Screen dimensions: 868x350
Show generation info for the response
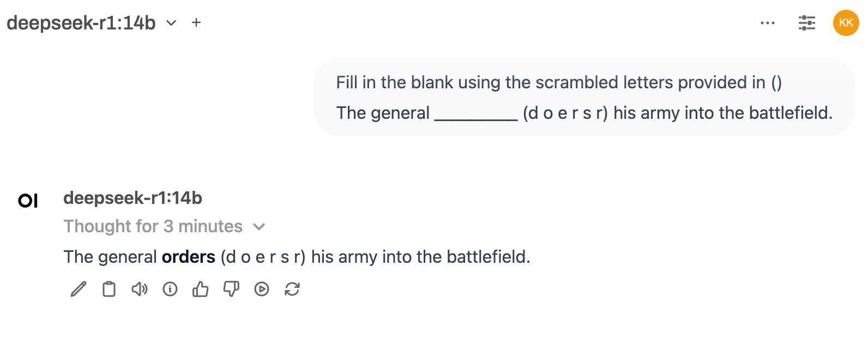coord(170,289)
